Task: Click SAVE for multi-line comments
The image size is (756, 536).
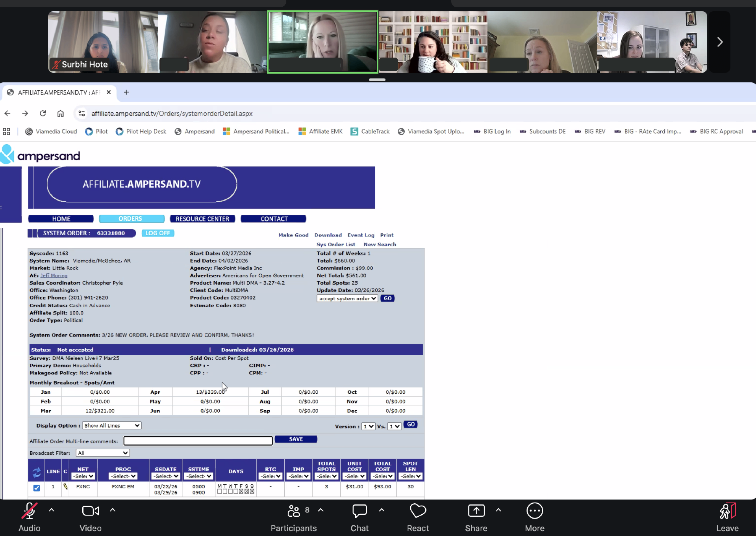Action: coord(296,439)
